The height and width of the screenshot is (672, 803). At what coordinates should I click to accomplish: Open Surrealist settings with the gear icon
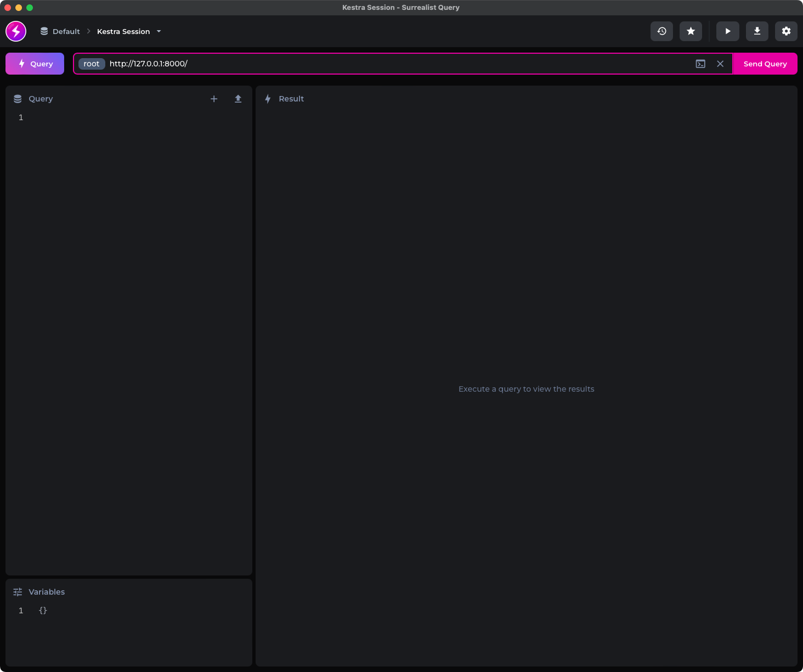pos(786,31)
